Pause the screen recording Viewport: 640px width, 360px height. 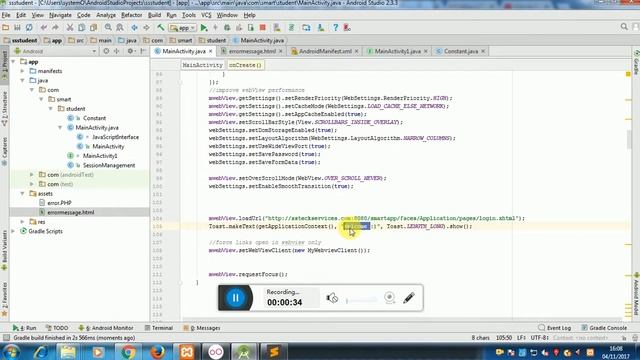click(236, 298)
